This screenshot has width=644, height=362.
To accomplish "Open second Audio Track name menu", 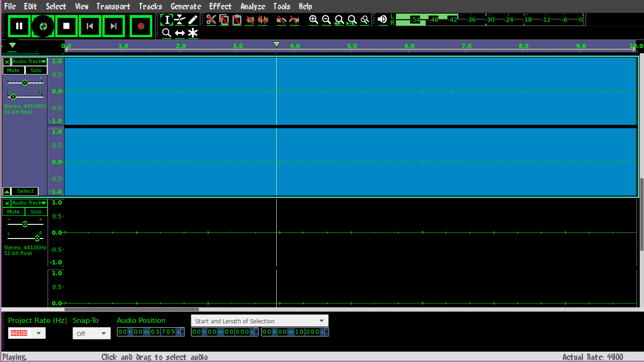I will pos(29,203).
